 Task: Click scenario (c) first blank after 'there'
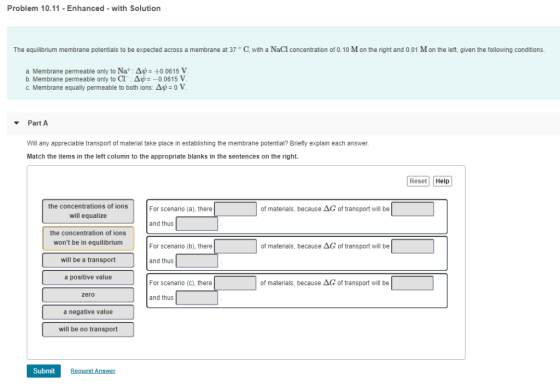(x=235, y=283)
